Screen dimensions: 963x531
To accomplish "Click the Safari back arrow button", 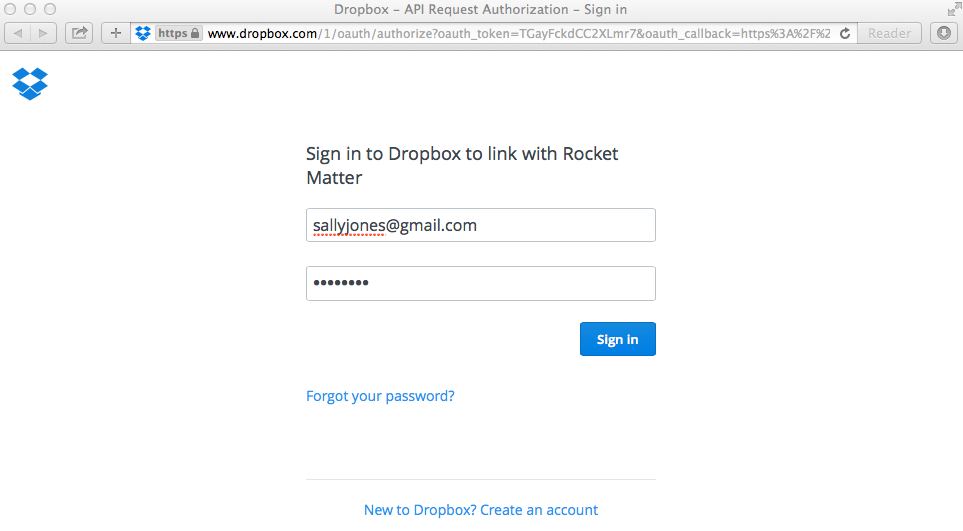I will [18, 33].
